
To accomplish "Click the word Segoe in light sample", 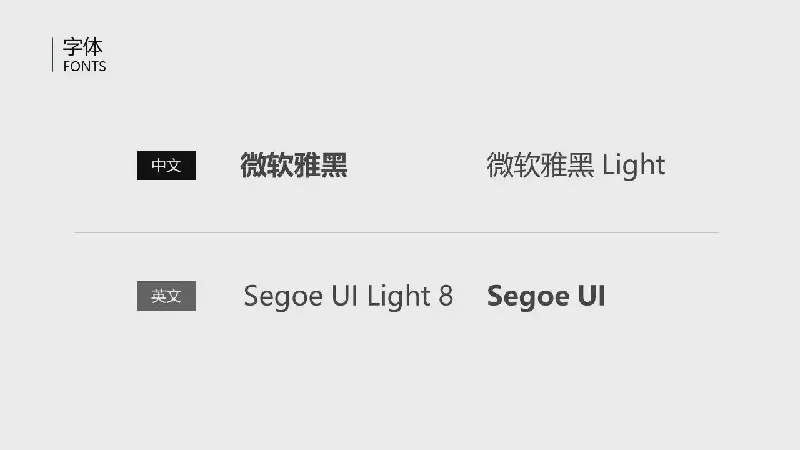I will click(283, 297).
